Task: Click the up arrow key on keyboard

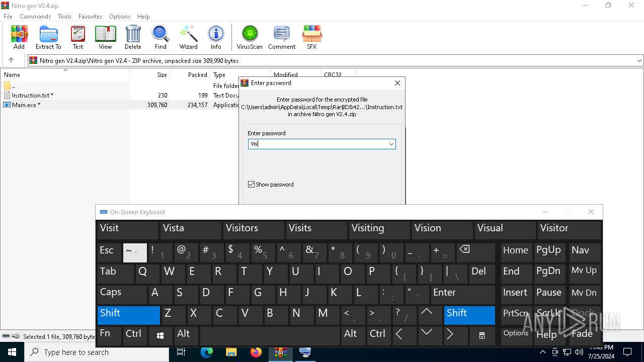Action: (430, 315)
